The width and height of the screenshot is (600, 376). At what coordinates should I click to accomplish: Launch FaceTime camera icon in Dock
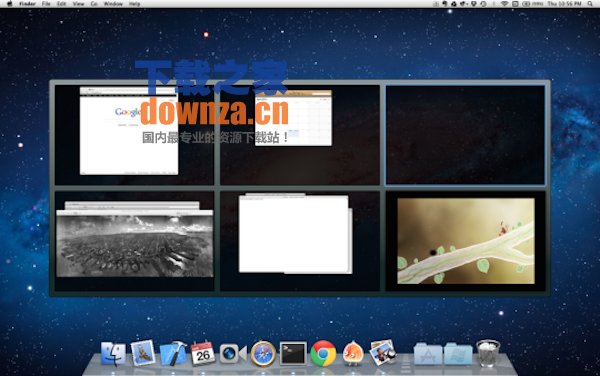233,353
